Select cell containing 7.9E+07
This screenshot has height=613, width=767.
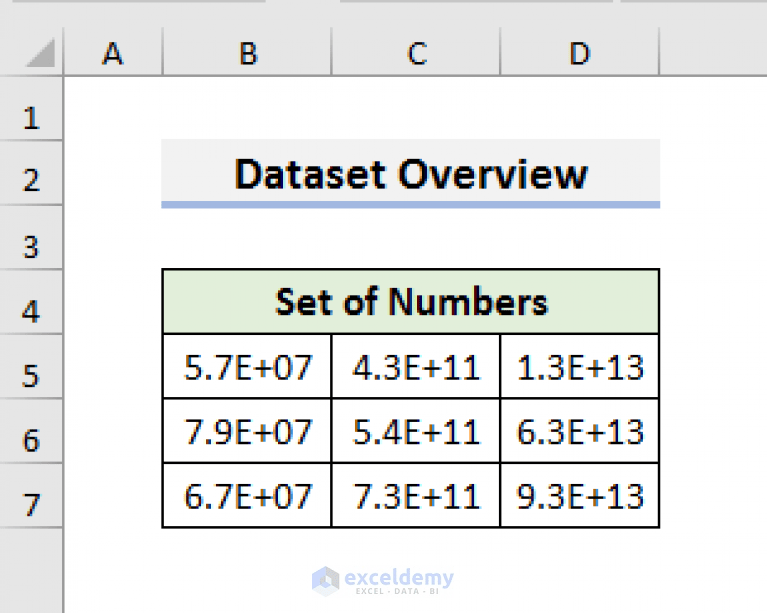click(247, 431)
